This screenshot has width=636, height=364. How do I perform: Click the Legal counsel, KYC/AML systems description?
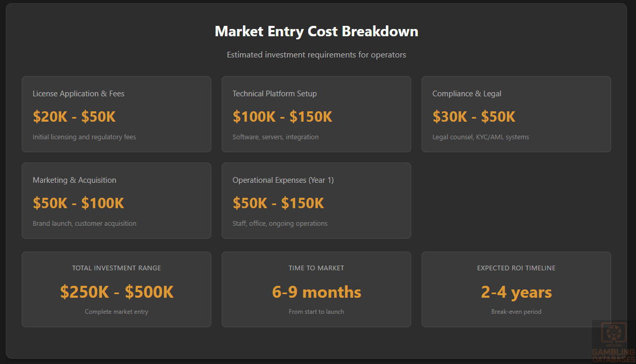[x=481, y=137]
